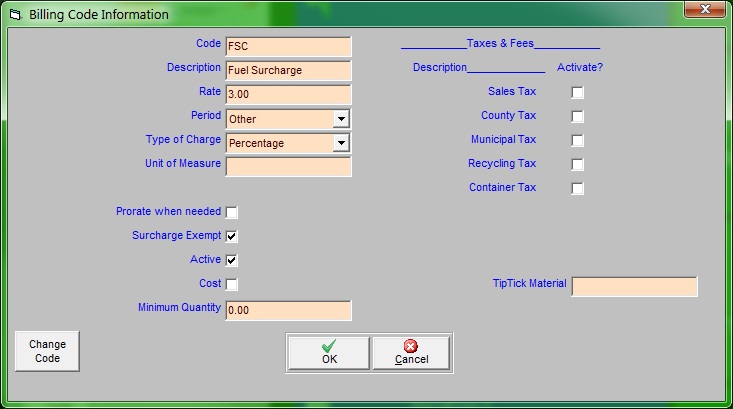Click the Container Tax label
The height and width of the screenshot is (409, 733).
(x=503, y=187)
